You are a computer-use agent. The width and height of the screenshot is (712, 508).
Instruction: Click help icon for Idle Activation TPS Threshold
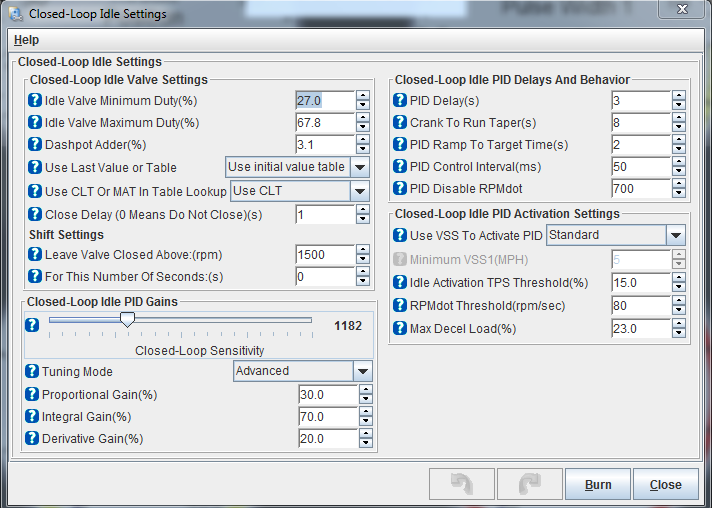(400, 282)
